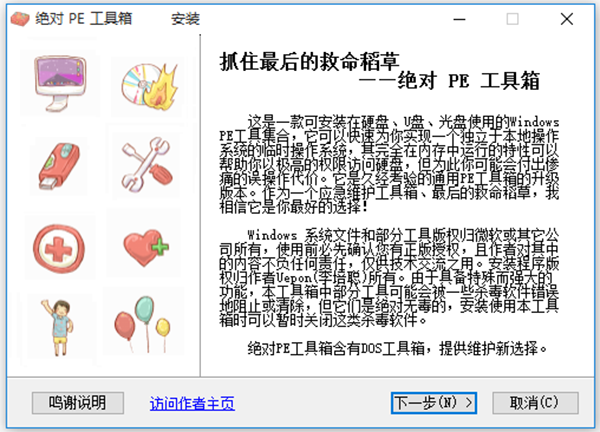The width and height of the screenshot is (600, 432).
Task: Click the red cross first-aid circle icon
Action: (59, 249)
